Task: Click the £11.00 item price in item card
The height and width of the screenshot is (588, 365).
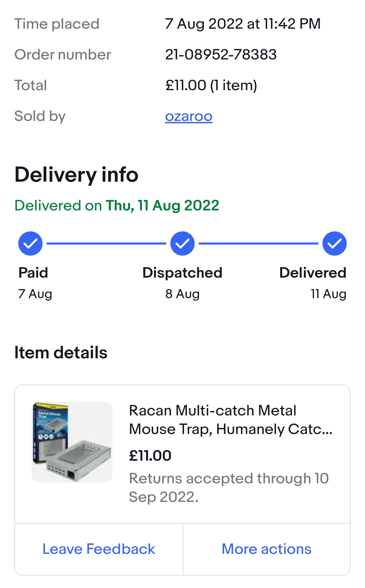Action: (x=150, y=456)
